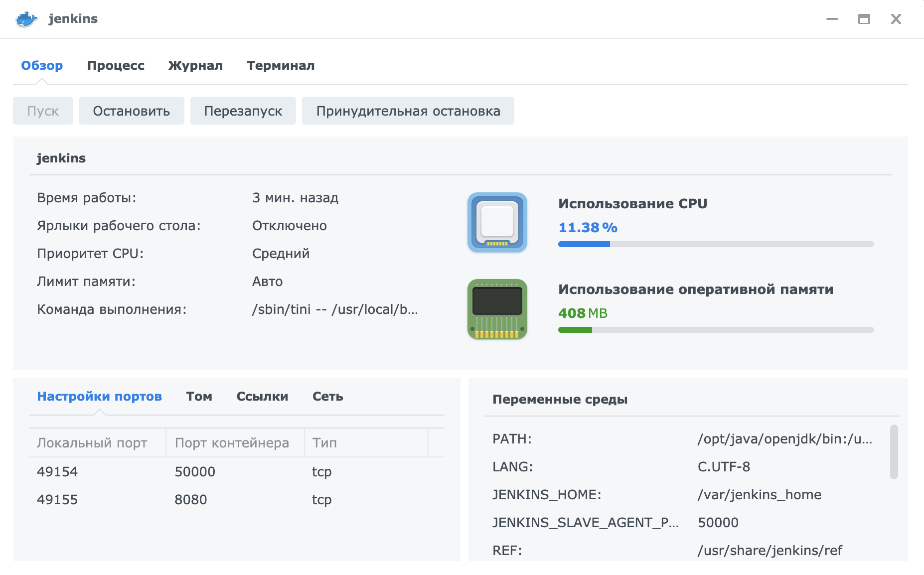Switch to the Сеть tab
This screenshot has width=924, height=575.
click(x=327, y=397)
